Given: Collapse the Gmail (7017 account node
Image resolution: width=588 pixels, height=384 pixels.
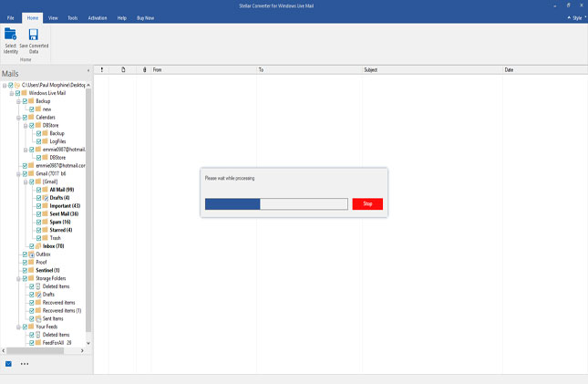Looking at the screenshot, I should (x=18, y=174).
